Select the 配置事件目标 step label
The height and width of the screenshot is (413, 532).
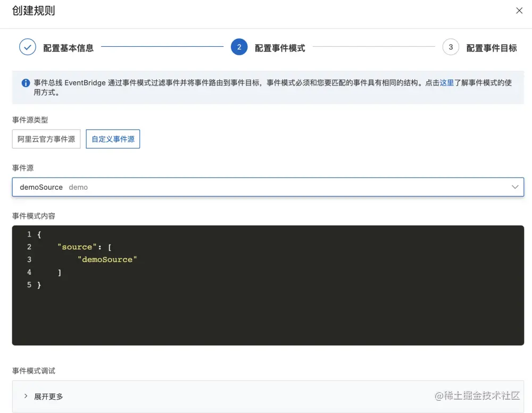tap(491, 48)
